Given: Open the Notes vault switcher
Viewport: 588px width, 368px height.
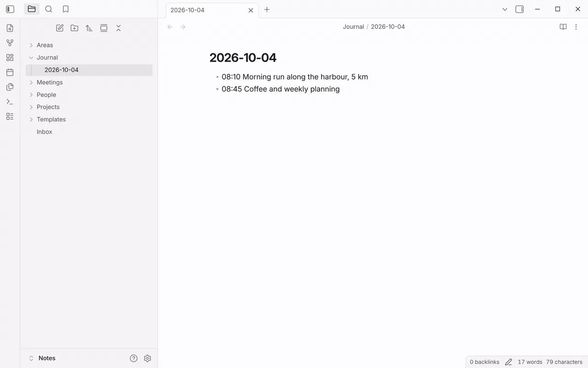Looking at the screenshot, I should tap(42, 358).
